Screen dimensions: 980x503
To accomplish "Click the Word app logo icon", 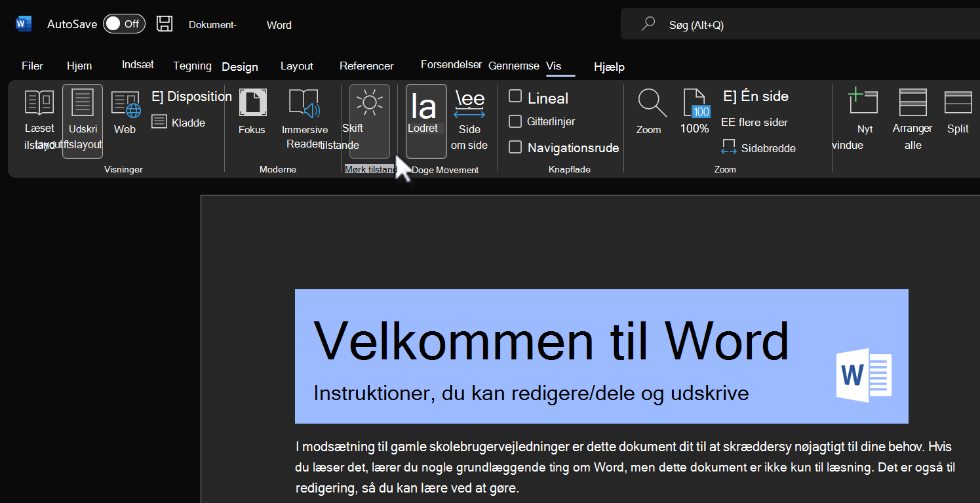I will [x=24, y=24].
